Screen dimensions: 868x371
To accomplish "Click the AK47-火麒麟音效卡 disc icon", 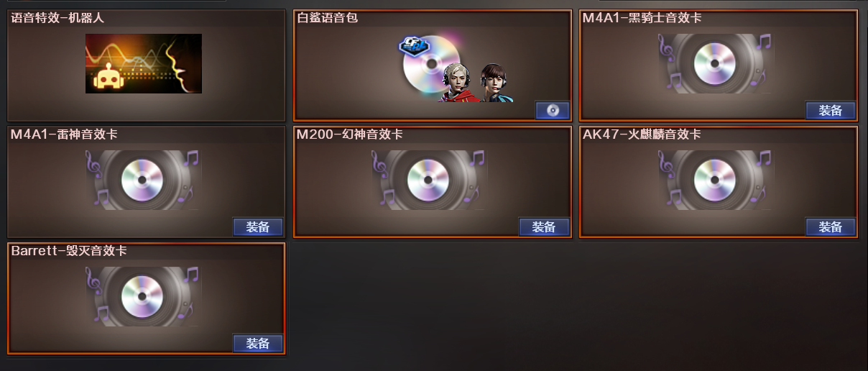I will click(x=715, y=180).
